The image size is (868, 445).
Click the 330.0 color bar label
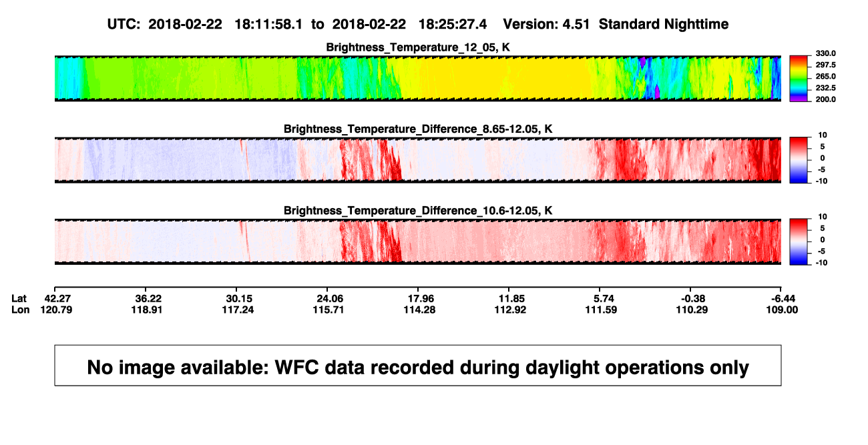(825, 54)
